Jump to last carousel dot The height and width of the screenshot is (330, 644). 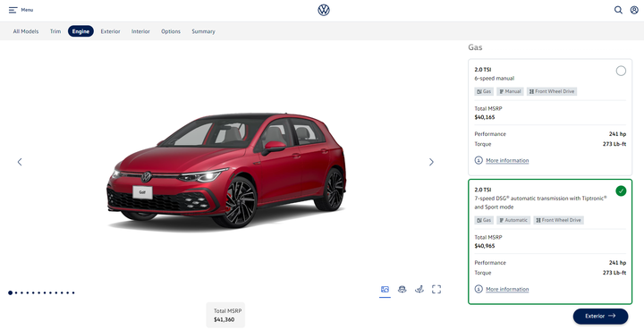(x=73, y=292)
